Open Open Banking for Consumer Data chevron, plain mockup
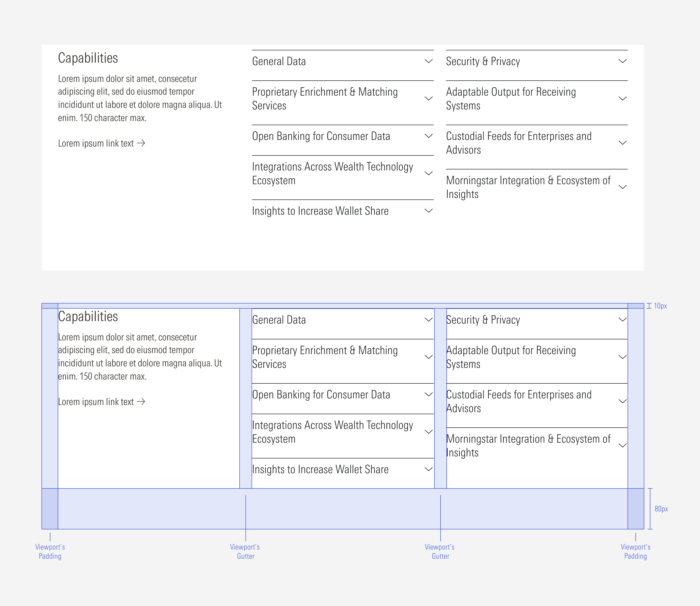700x606 pixels. click(x=428, y=136)
